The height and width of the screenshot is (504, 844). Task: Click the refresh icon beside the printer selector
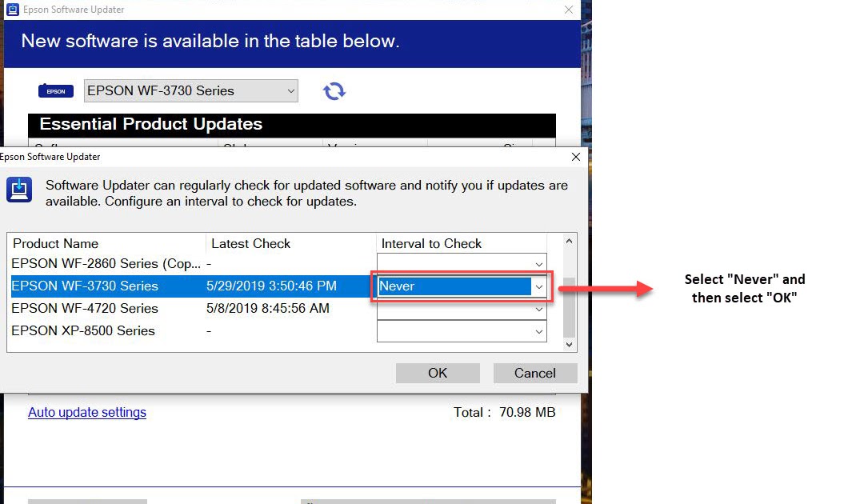click(334, 91)
